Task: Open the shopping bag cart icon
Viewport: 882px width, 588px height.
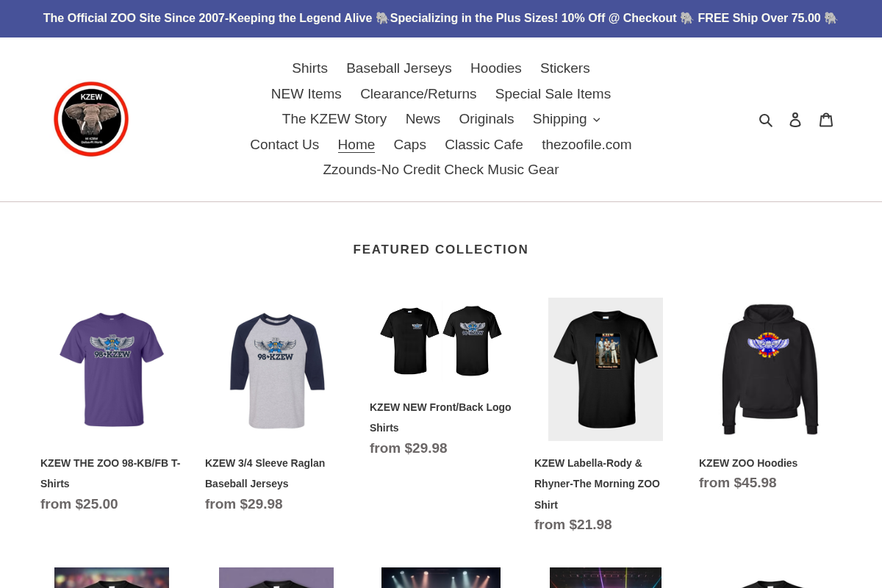Action: tap(826, 119)
